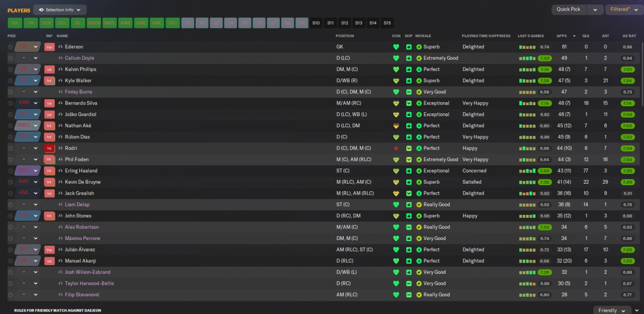Viewport: 644px width, 314px height.
Task: Click Filip Stevanović's morale icon
Action: [x=419, y=295]
